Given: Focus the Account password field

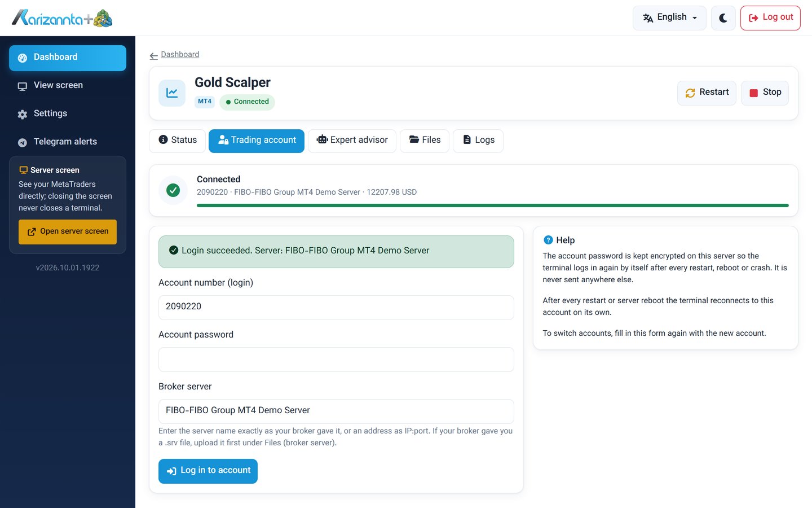Looking at the screenshot, I should tap(336, 360).
